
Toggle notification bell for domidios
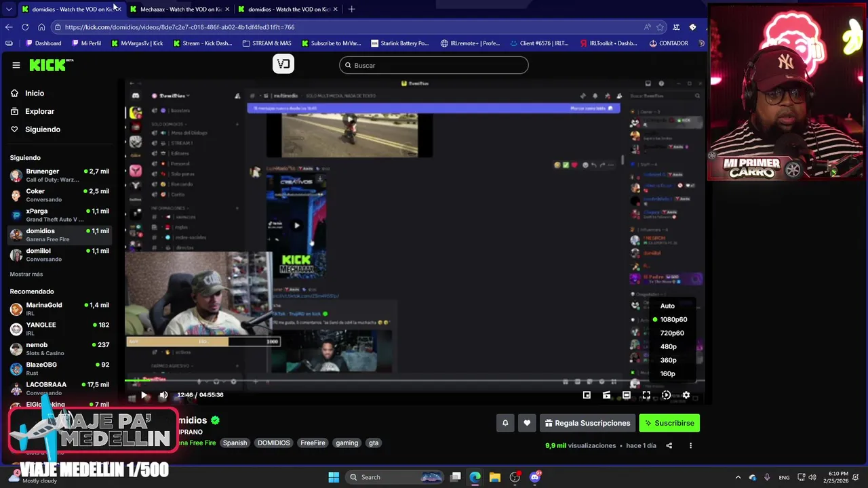tap(505, 423)
